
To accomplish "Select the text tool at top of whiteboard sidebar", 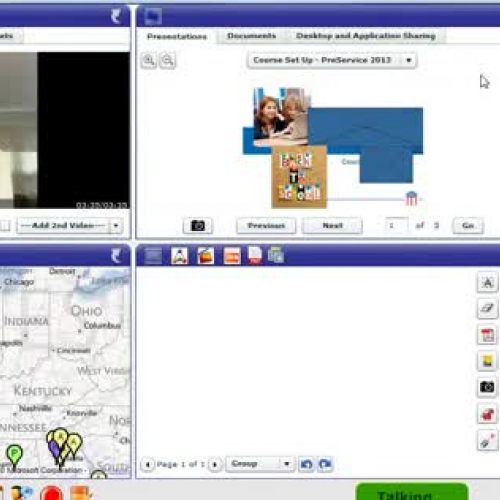I will pyautogui.click(x=488, y=282).
